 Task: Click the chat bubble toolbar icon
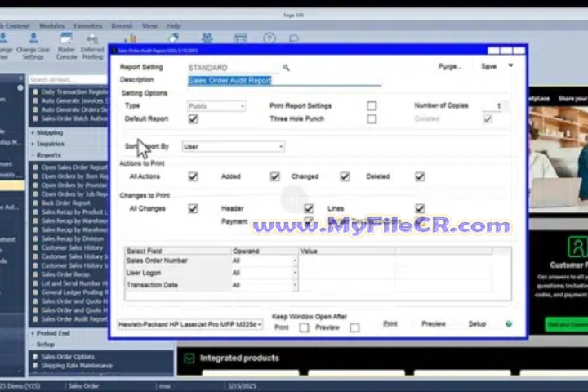(x=294, y=38)
